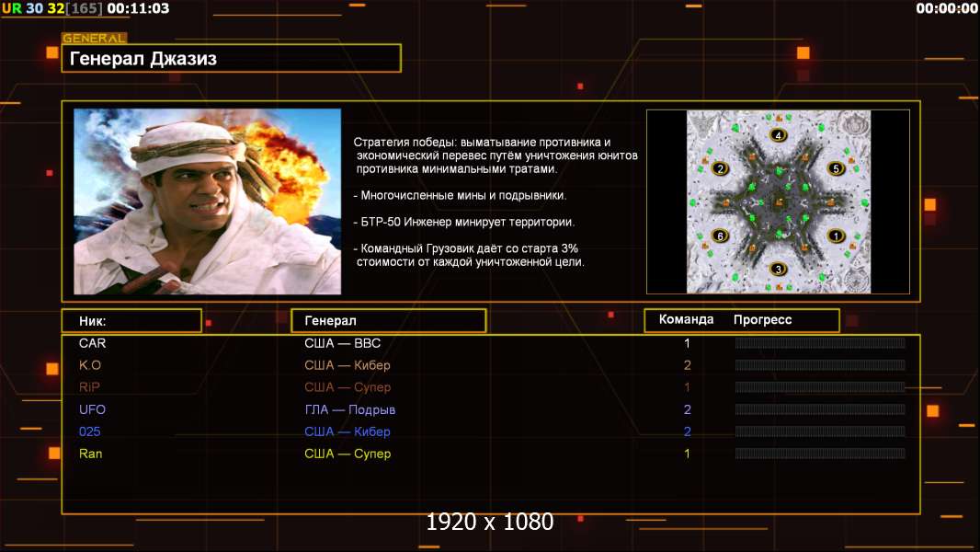Viewport: 980px width, 552px height.
Task: Select player UFO in the list
Action: 93,409
